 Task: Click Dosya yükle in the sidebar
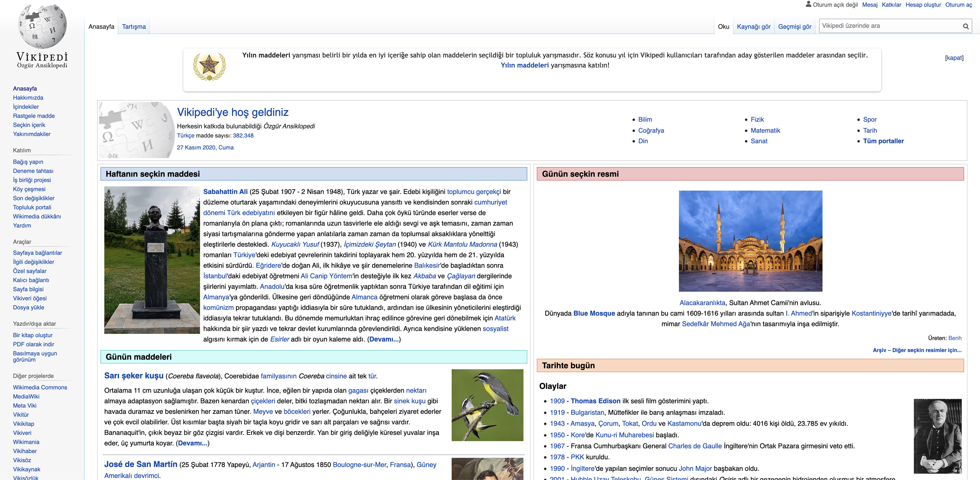point(29,307)
